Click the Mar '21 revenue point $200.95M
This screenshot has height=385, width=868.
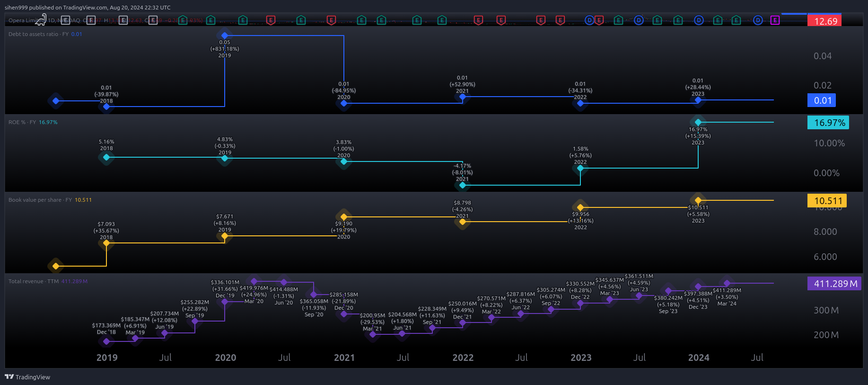point(373,334)
